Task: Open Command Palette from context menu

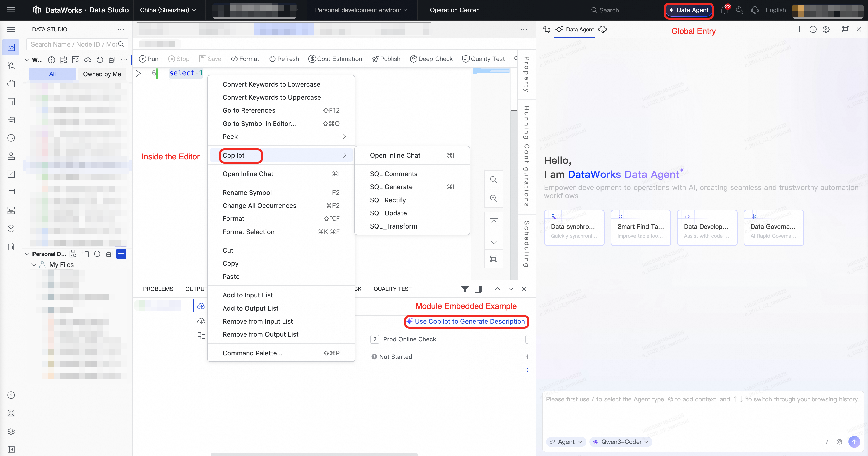Action: [x=281, y=353]
